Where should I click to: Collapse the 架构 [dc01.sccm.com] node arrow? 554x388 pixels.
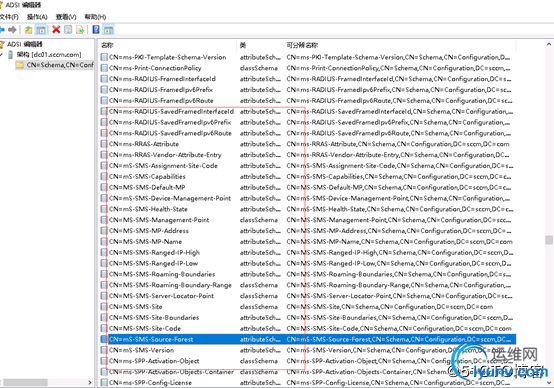pos(2,54)
